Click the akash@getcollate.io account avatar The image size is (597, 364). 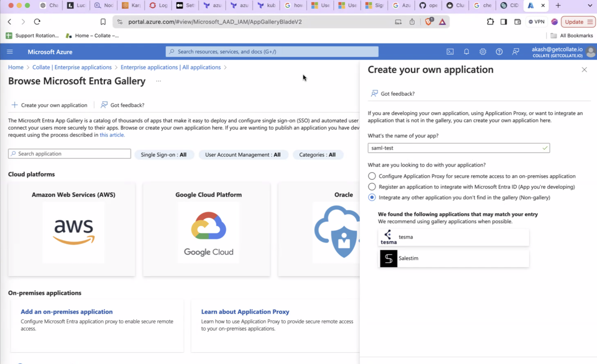pyautogui.click(x=591, y=52)
